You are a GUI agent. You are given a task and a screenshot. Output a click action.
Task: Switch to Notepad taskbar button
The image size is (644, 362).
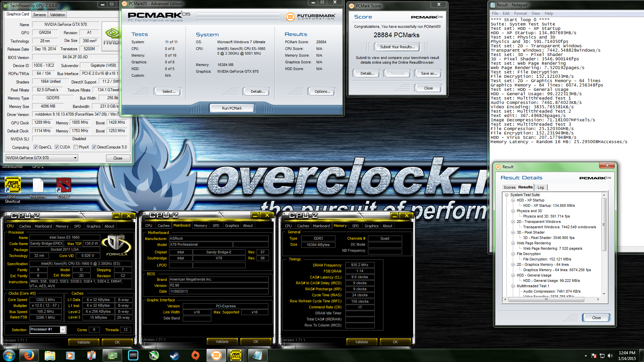pyautogui.click(x=257, y=355)
